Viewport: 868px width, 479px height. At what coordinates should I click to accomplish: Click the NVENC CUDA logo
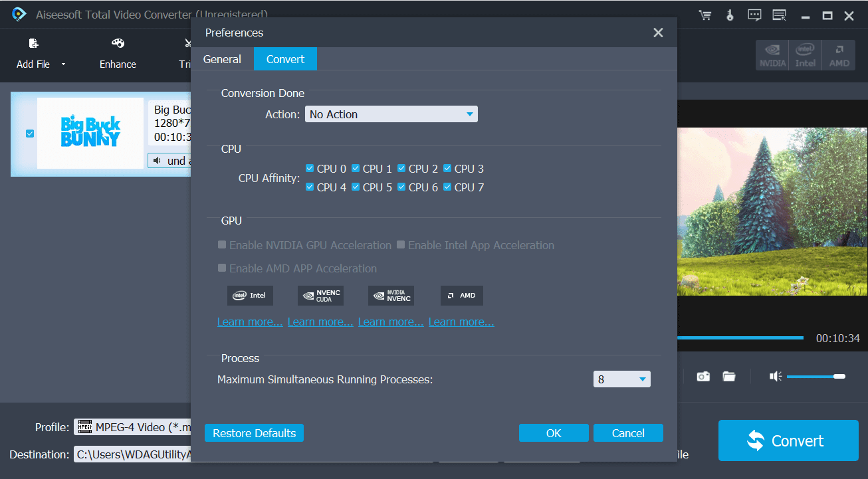[x=320, y=296]
